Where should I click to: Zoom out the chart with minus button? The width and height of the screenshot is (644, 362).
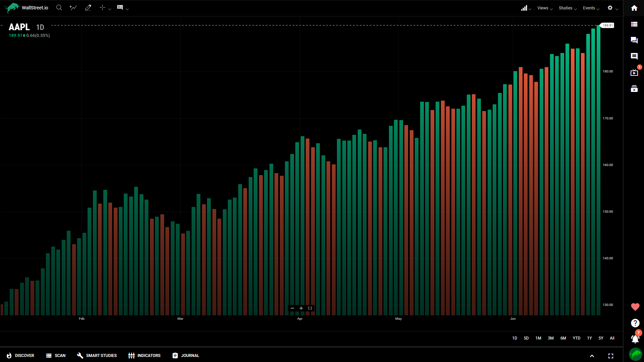pyautogui.click(x=292, y=308)
